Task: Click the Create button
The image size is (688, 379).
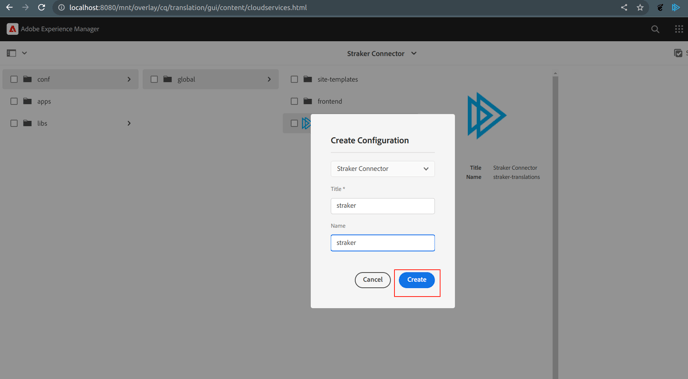Action: [x=417, y=280]
